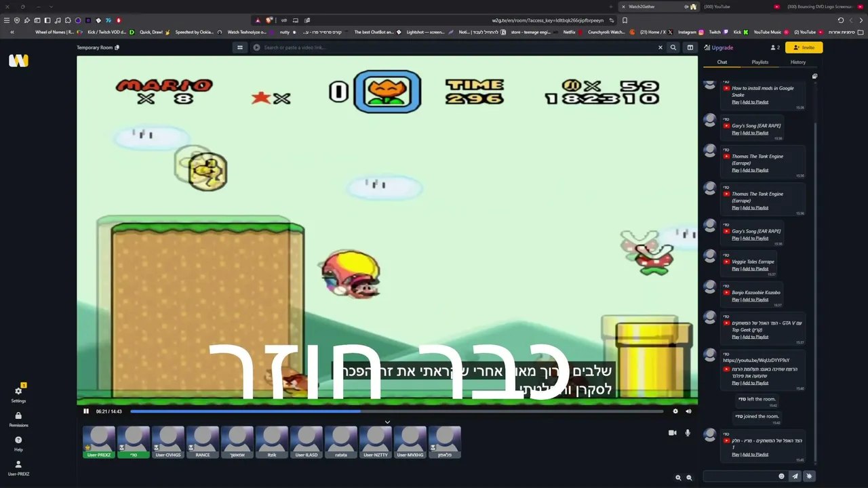Select the User-MVXHG avatar
Screen dimensions: 868x488
pos(410,442)
